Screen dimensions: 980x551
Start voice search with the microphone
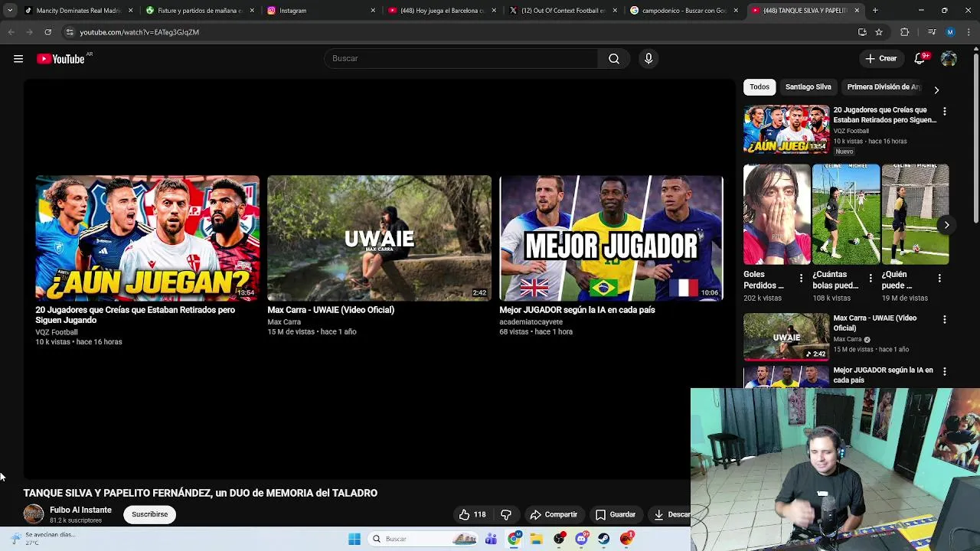pos(648,59)
